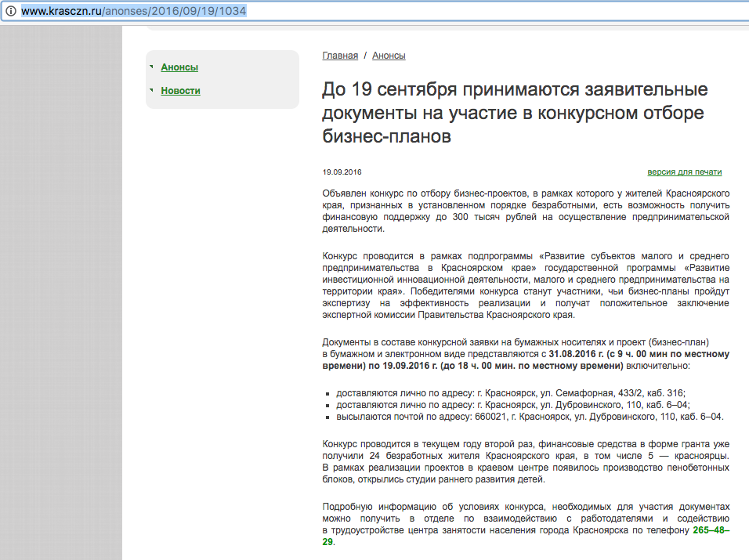Go to Главная in the breadcrumb
Screen dimensions: 749x560
click(340, 56)
